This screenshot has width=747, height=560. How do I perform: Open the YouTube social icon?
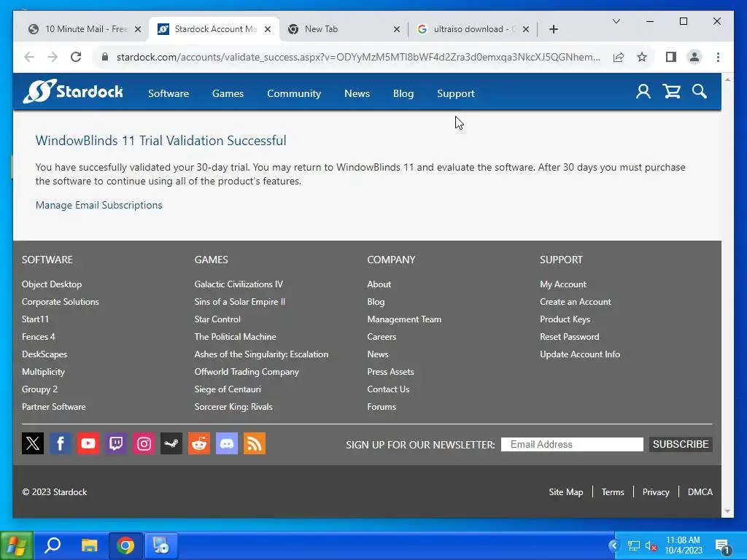pyautogui.click(x=88, y=443)
